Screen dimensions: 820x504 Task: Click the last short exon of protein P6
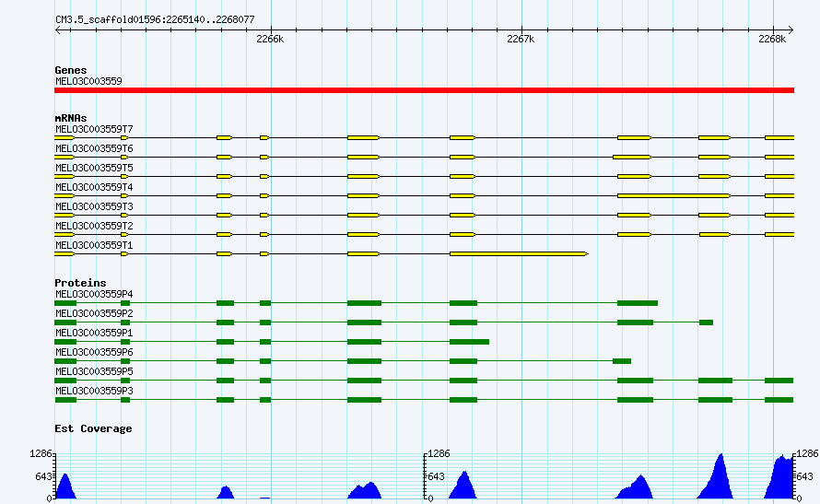[x=622, y=361]
